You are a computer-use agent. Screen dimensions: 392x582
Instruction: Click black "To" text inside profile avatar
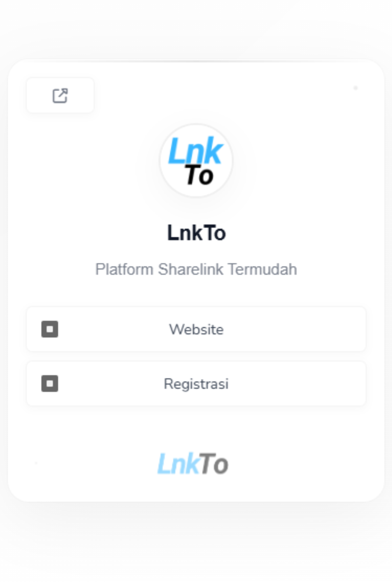click(x=199, y=176)
